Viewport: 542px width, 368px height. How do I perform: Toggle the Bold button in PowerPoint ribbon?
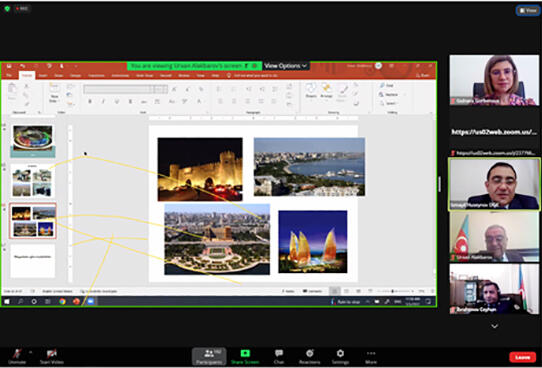(x=90, y=101)
